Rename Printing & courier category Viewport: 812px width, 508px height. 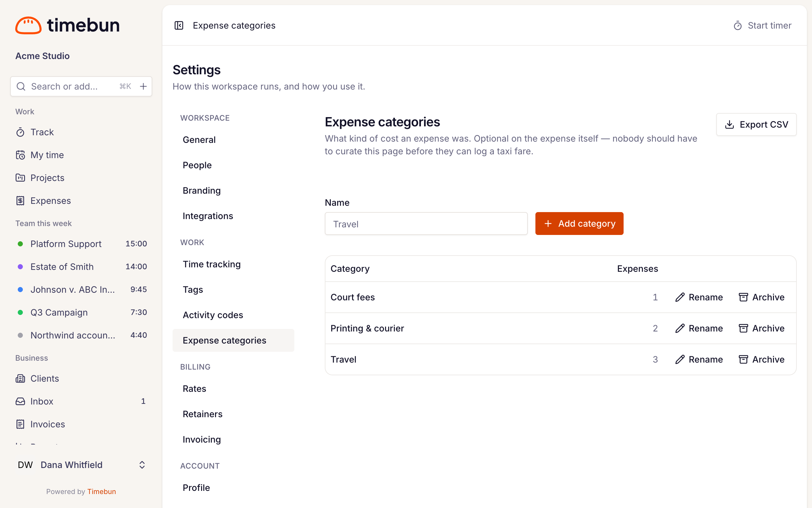(x=699, y=328)
